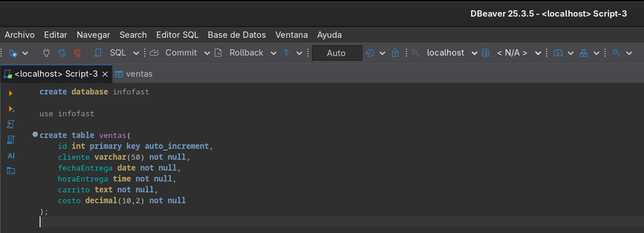The width and height of the screenshot is (644, 233).
Task: Open the < N/A > schema dropdown
Action: click(538, 53)
